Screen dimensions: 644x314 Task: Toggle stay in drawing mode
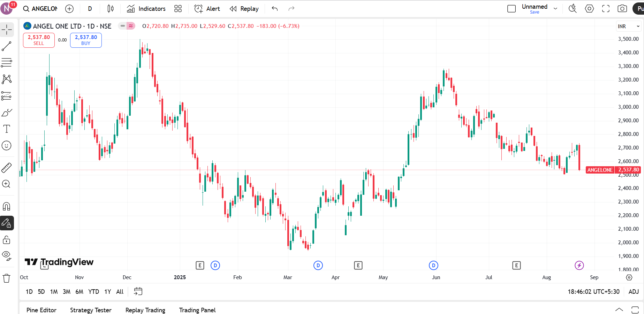[7, 223]
